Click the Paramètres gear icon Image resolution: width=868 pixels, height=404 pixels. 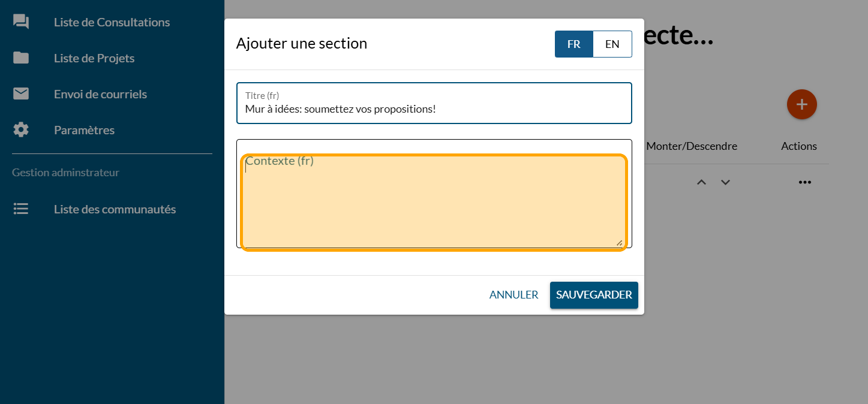click(21, 130)
